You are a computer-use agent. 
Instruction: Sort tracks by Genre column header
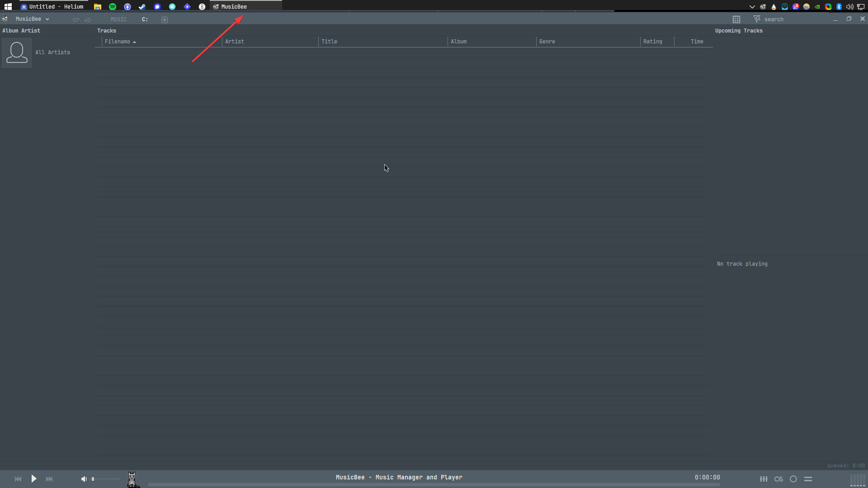click(547, 42)
